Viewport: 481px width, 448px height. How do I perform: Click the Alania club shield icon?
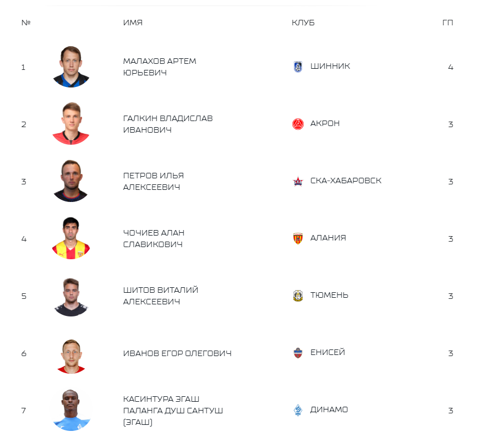click(x=298, y=238)
